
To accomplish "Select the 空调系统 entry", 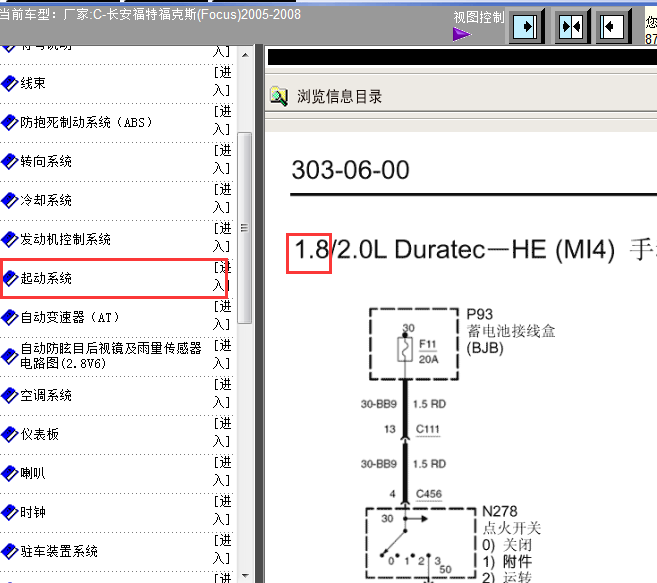I will click(46, 395).
